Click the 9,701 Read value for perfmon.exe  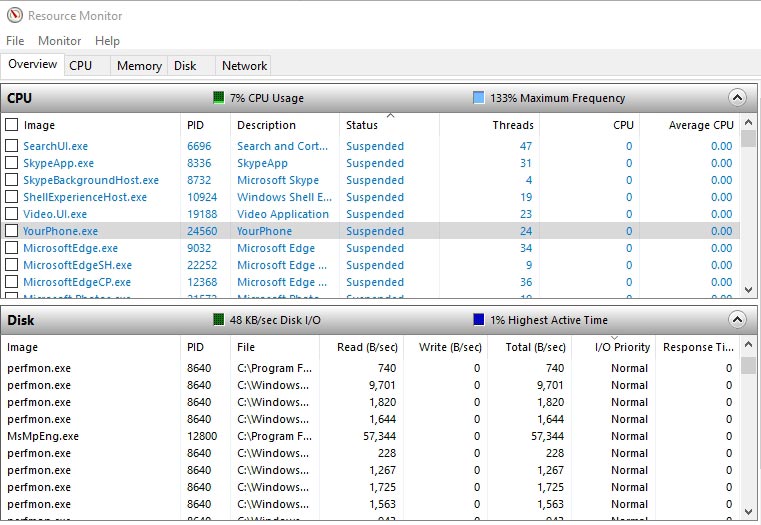coord(382,385)
